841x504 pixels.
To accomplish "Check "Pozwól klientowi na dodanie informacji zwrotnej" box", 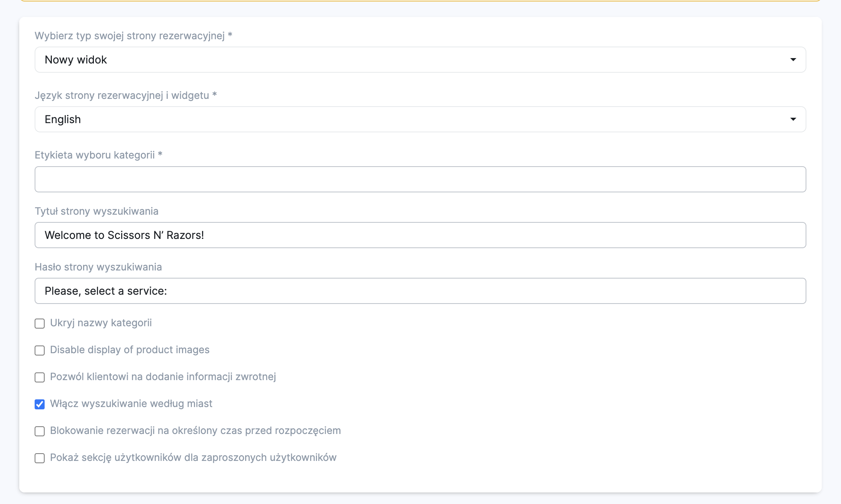I will (40, 377).
